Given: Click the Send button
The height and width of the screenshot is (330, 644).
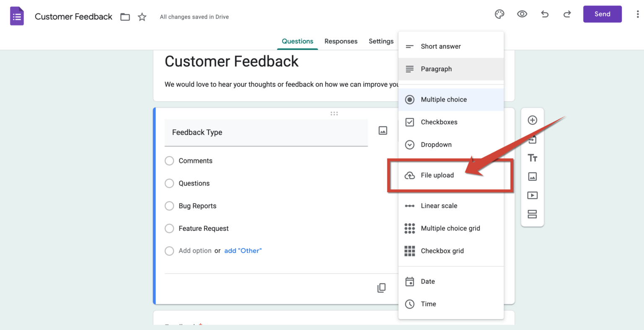Looking at the screenshot, I should [x=602, y=14].
